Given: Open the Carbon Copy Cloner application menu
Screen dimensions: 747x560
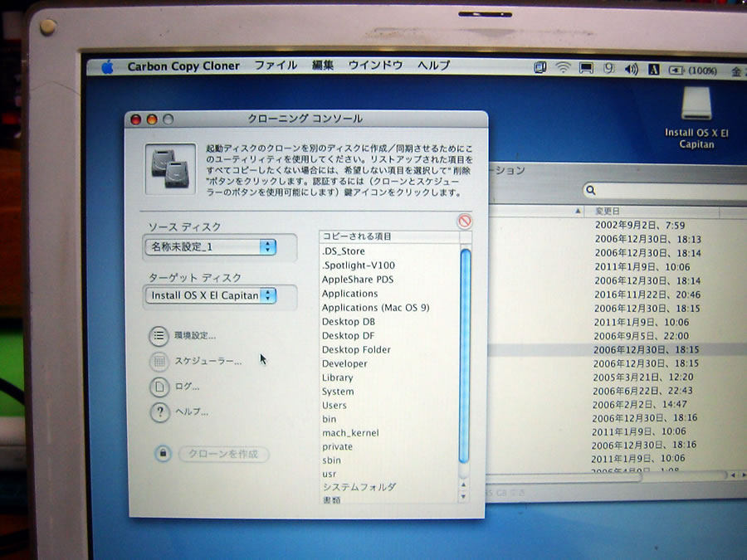Looking at the screenshot, I should [183, 66].
